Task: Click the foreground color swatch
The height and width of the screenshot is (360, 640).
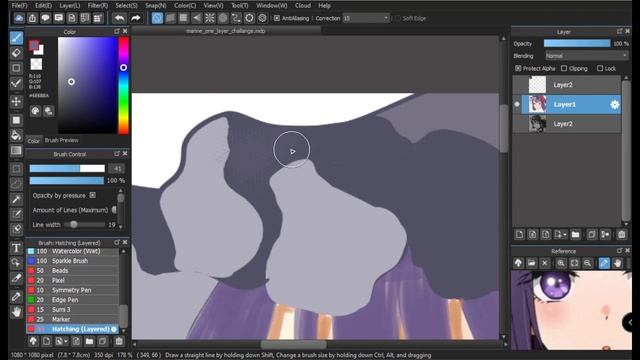Action: (x=34, y=45)
